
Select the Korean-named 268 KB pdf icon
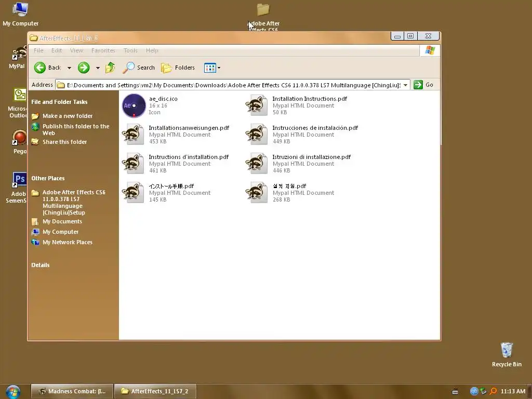pos(257,193)
